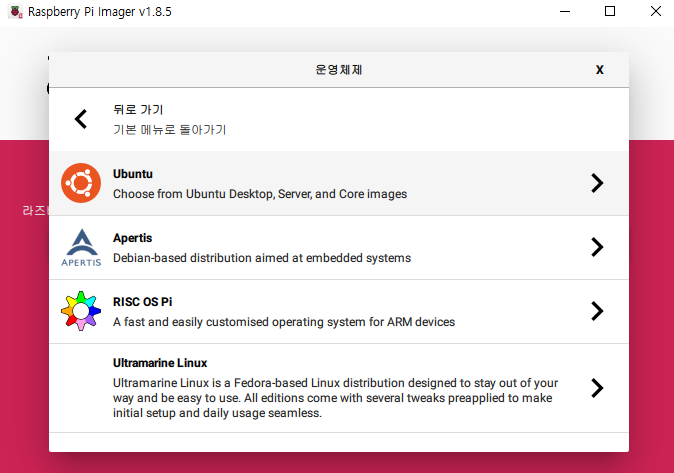Click the 운영체제 dialog header title
The image size is (674, 473).
[x=339, y=70]
